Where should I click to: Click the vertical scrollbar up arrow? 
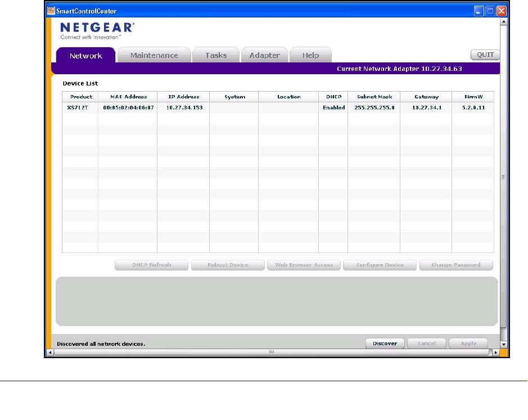[x=503, y=21]
